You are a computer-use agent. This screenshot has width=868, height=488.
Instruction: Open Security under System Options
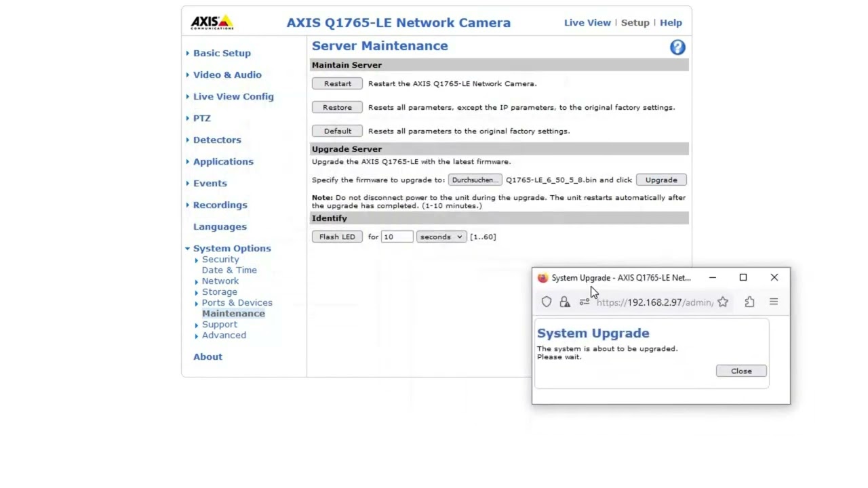[x=220, y=259]
